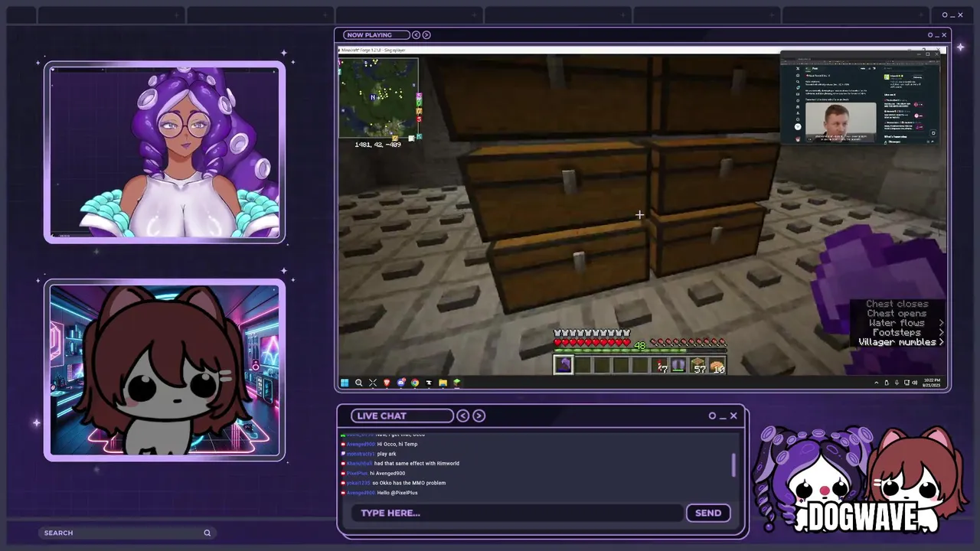Screen dimensions: 980x551
Task: Go to next Now Playing item
Action: (x=426, y=34)
